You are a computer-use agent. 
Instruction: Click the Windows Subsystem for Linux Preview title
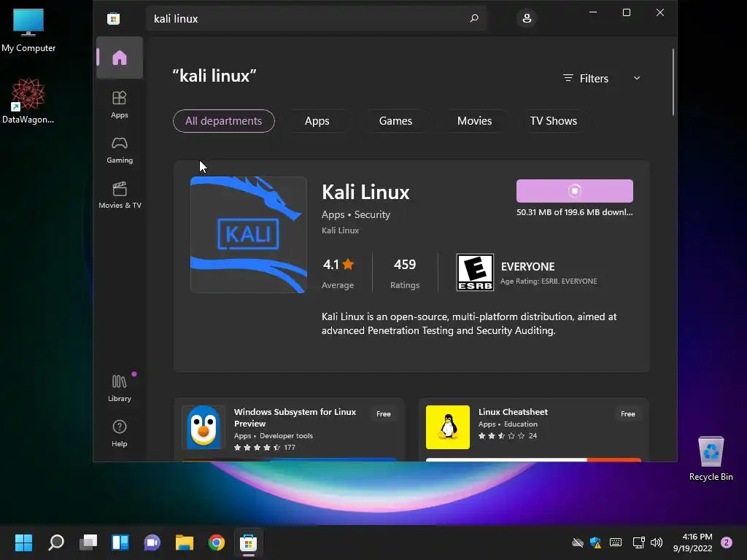[x=295, y=418]
